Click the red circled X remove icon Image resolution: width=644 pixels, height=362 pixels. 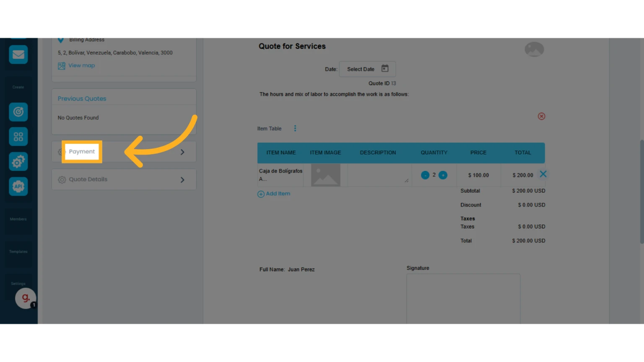[541, 116]
